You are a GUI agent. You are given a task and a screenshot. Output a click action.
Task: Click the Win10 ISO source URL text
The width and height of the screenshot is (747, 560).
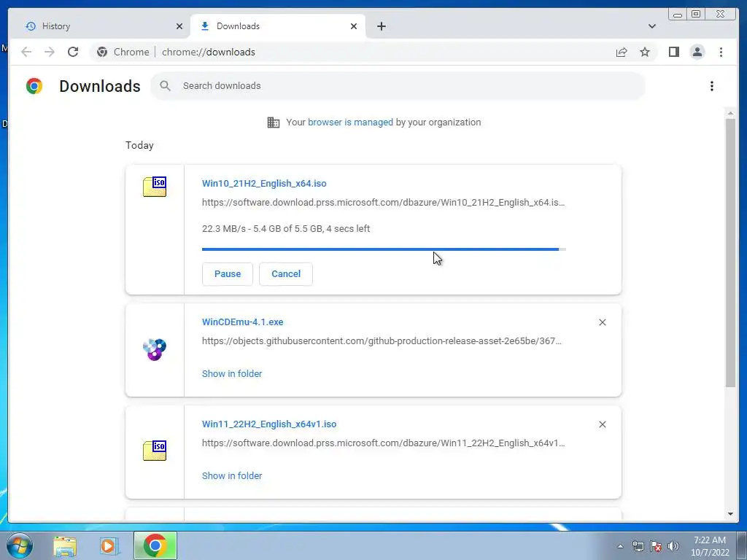pyautogui.click(x=383, y=203)
